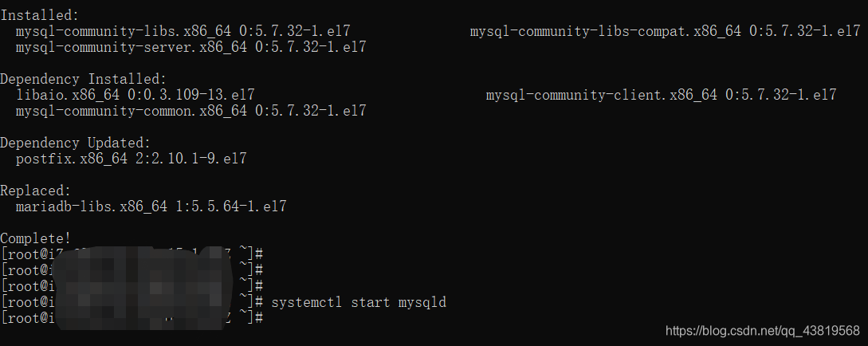Image resolution: width=868 pixels, height=346 pixels.
Task: Click the mysql-community-libs.x86_64 package name
Action: point(124,31)
